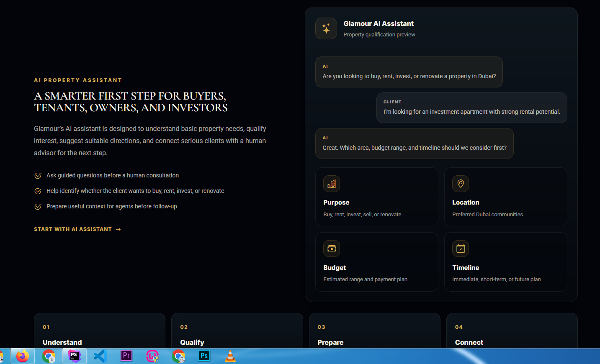Open Visual Studio Code from the taskbar
This screenshot has height=364, width=600.
(x=100, y=356)
